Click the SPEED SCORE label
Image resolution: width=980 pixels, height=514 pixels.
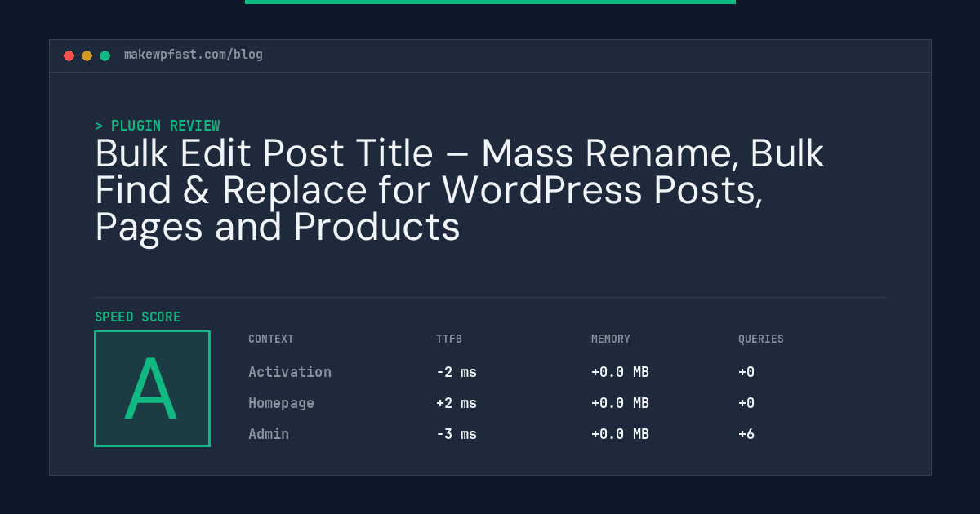[138, 317]
